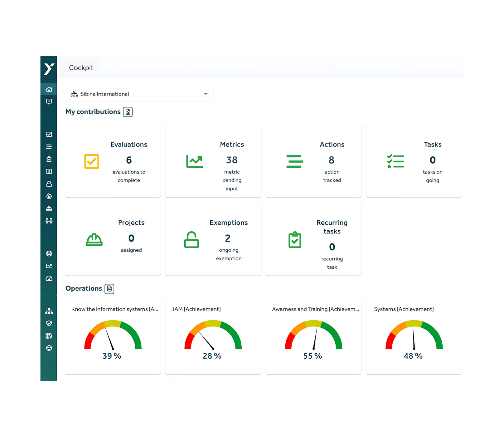Open the Tasks card title

(x=433, y=145)
